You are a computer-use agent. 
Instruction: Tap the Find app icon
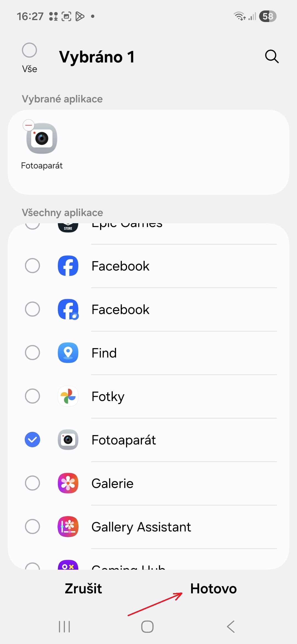pyautogui.click(x=68, y=353)
